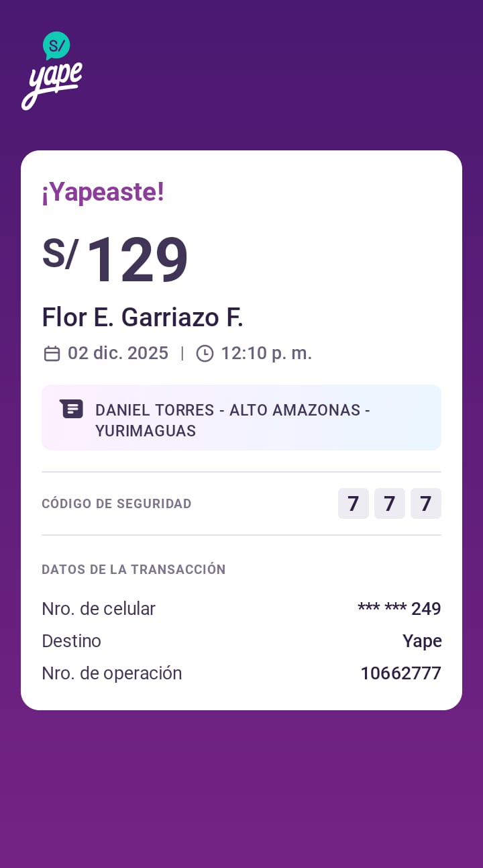
Task: Click the ¡Yapeaste! heading
Action: click(103, 193)
